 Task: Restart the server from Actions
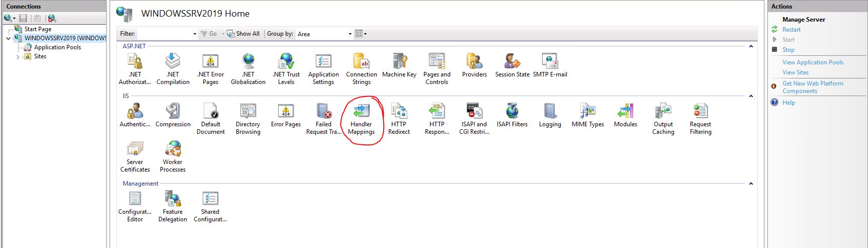[791, 30]
